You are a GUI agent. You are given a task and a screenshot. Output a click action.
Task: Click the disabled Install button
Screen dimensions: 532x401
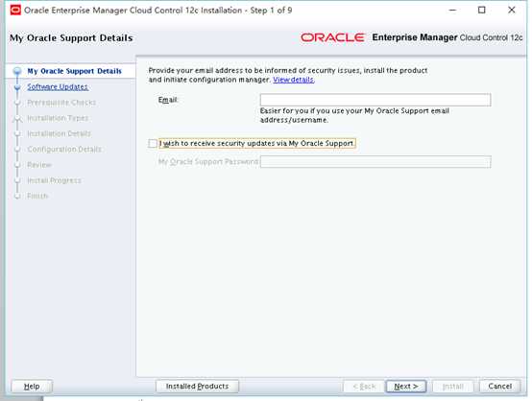coord(452,386)
